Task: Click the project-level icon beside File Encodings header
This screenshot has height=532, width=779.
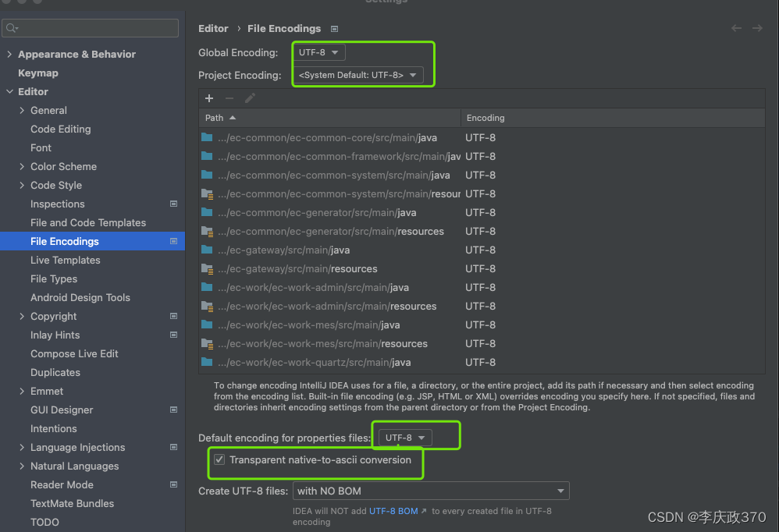Action: point(334,29)
